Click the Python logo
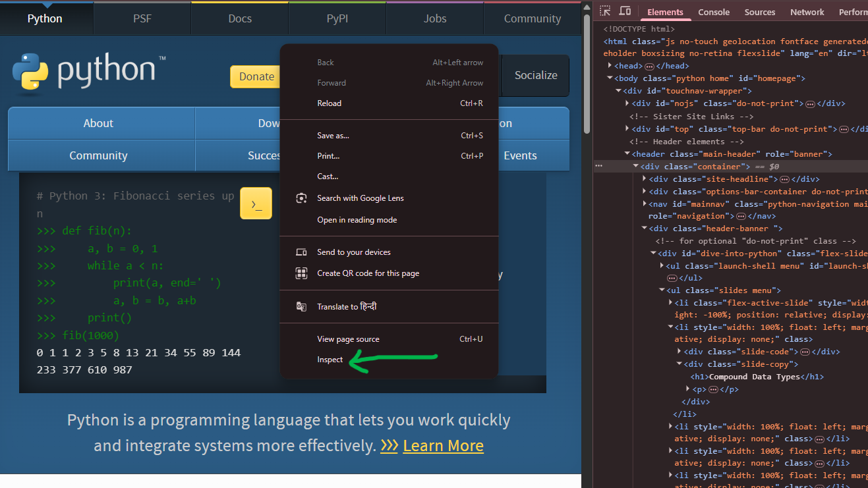Viewport: 868px width, 488px height. [x=32, y=72]
